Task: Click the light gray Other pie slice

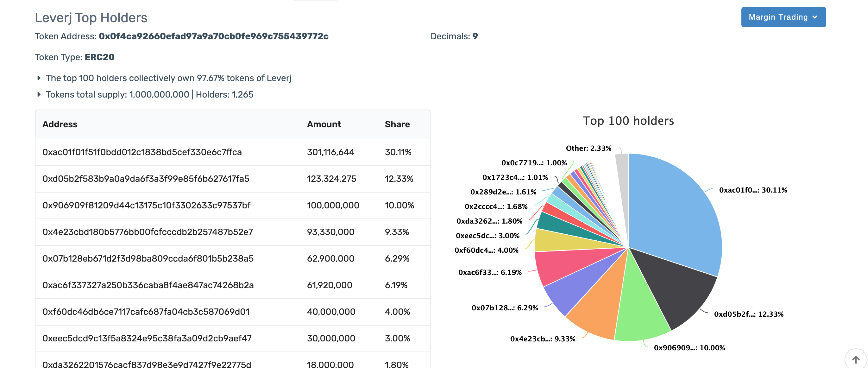Action: coord(623,175)
